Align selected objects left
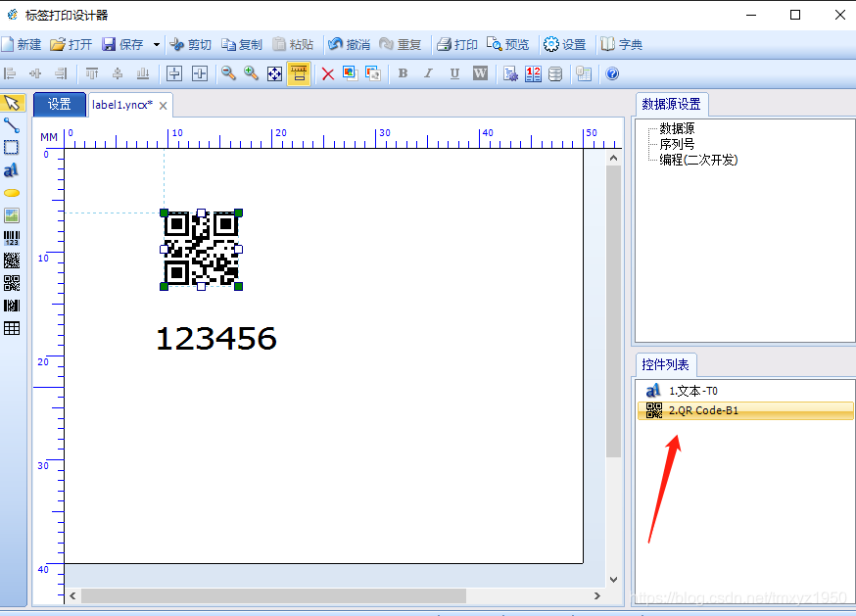 click(10, 73)
